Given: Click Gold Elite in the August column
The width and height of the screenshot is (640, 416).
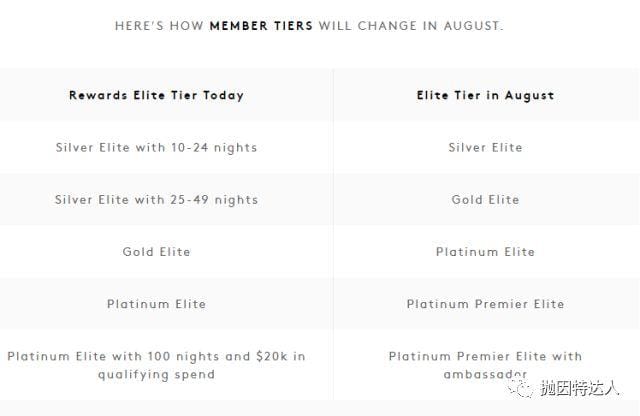Looking at the screenshot, I should point(485,200).
